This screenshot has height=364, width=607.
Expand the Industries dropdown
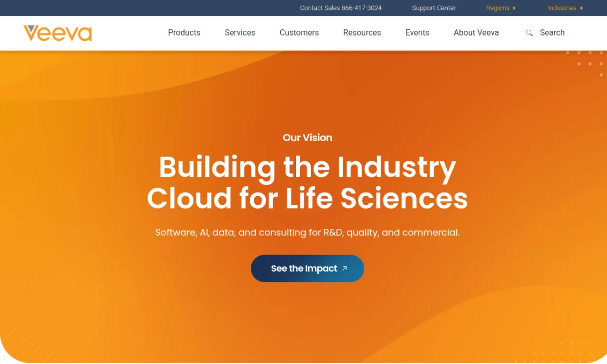[x=565, y=8]
